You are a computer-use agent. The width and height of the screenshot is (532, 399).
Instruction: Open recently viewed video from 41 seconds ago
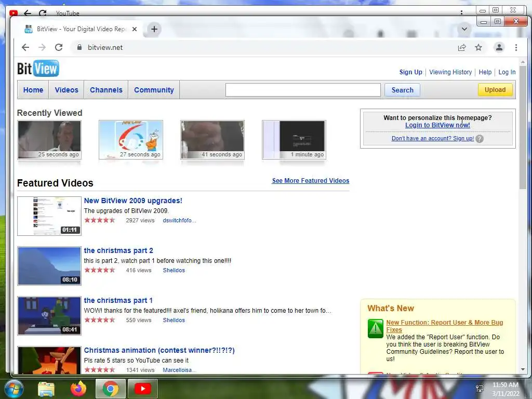point(212,140)
